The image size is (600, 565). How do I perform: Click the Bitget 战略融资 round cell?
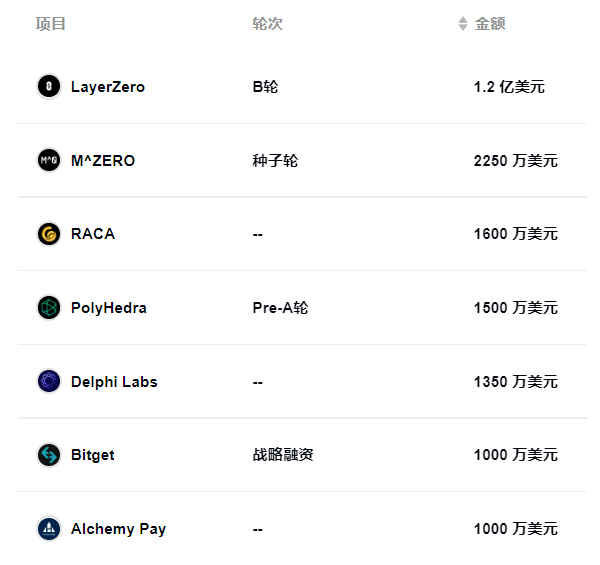[283, 455]
